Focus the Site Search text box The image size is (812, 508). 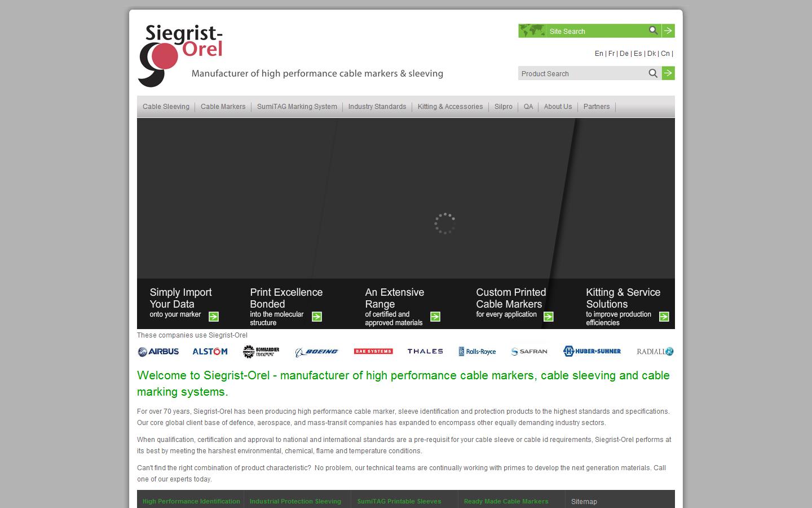[x=595, y=31]
